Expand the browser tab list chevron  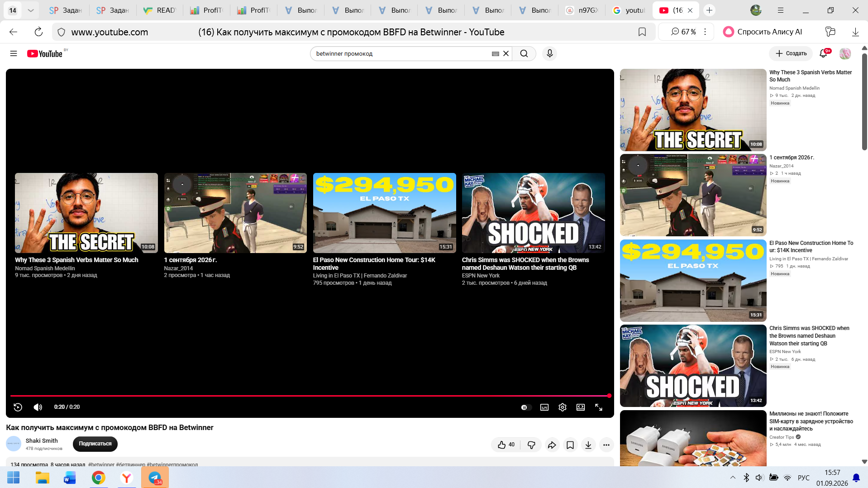click(30, 10)
